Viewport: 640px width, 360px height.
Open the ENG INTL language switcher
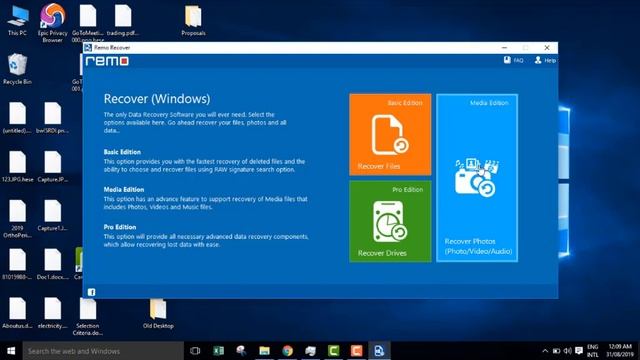coord(593,351)
